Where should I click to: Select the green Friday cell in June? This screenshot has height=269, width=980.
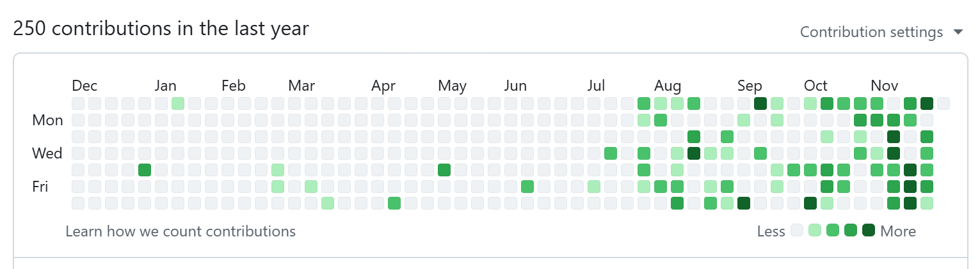coord(527,187)
